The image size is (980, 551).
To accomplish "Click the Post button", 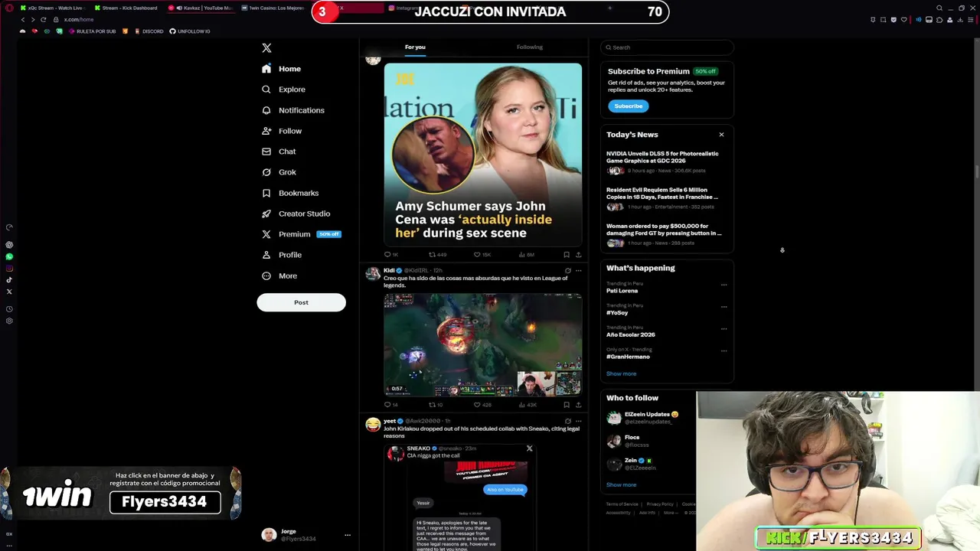I will tap(301, 302).
